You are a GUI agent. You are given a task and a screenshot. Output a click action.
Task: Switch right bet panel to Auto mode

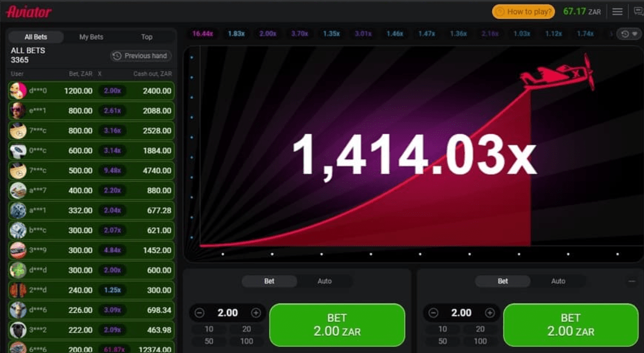tap(558, 281)
